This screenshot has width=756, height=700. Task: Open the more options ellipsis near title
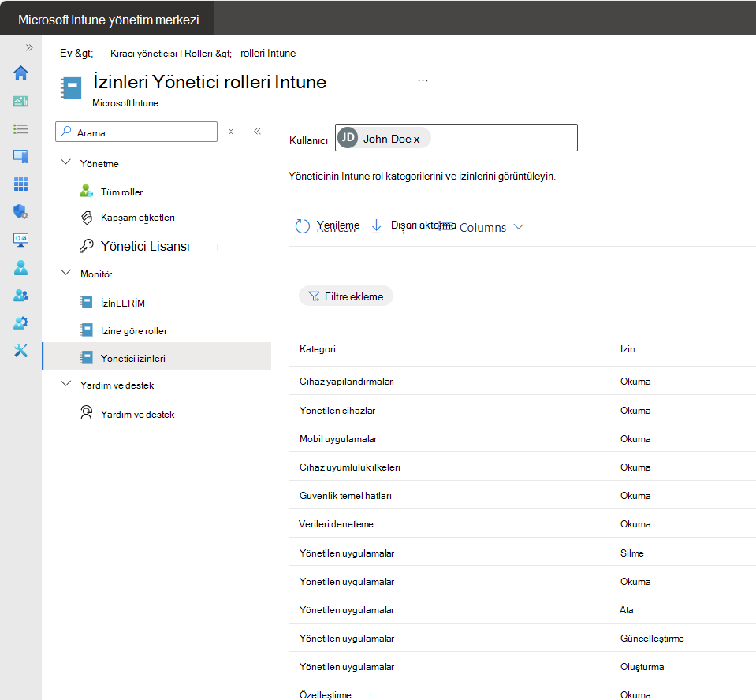click(423, 81)
